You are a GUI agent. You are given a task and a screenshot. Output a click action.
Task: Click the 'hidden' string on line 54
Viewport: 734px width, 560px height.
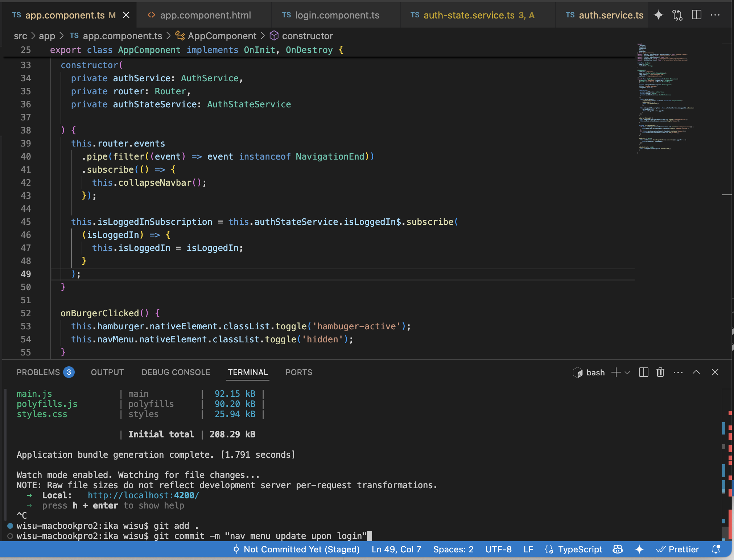pyautogui.click(x=322, y=339)
